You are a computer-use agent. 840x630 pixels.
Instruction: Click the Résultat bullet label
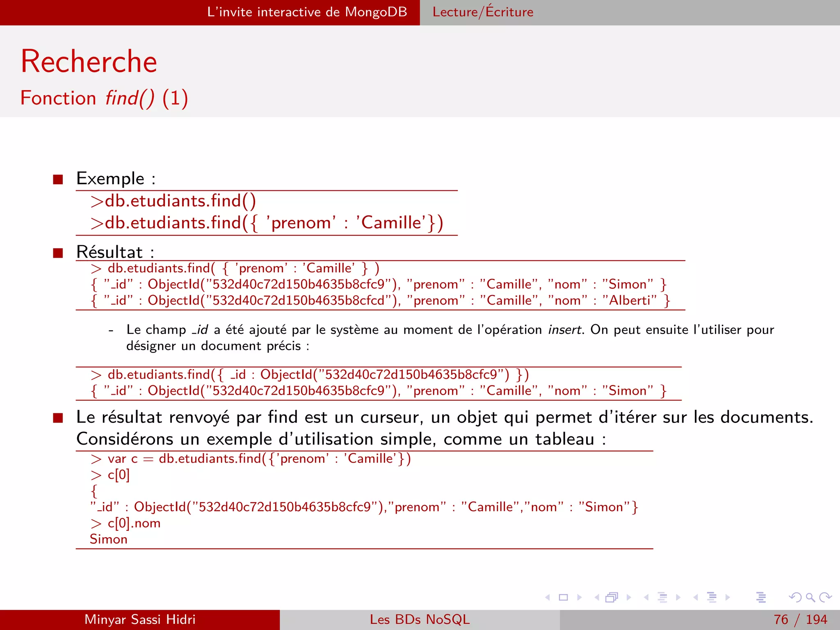coord(115,251)
